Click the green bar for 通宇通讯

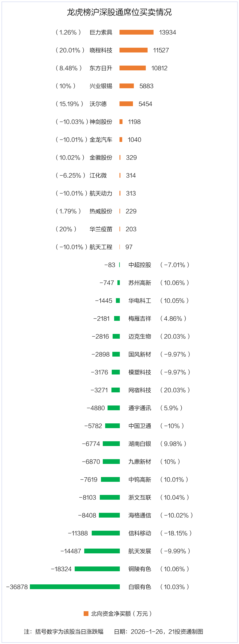click(x=114, y=408)
